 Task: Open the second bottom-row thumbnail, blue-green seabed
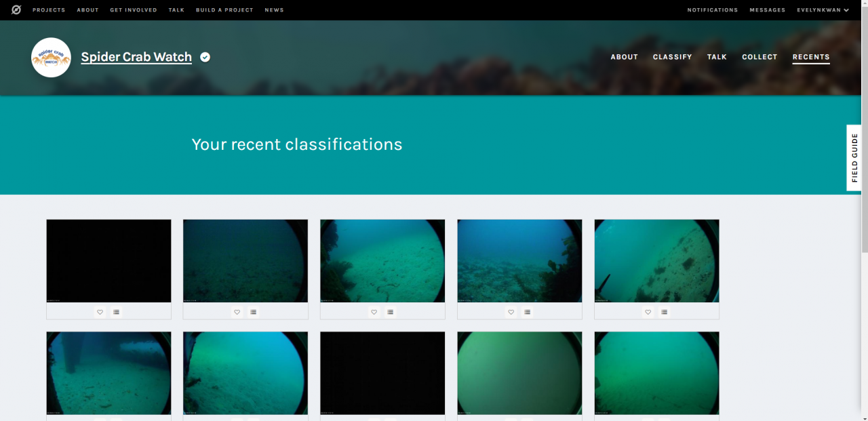tap(245, 374)
